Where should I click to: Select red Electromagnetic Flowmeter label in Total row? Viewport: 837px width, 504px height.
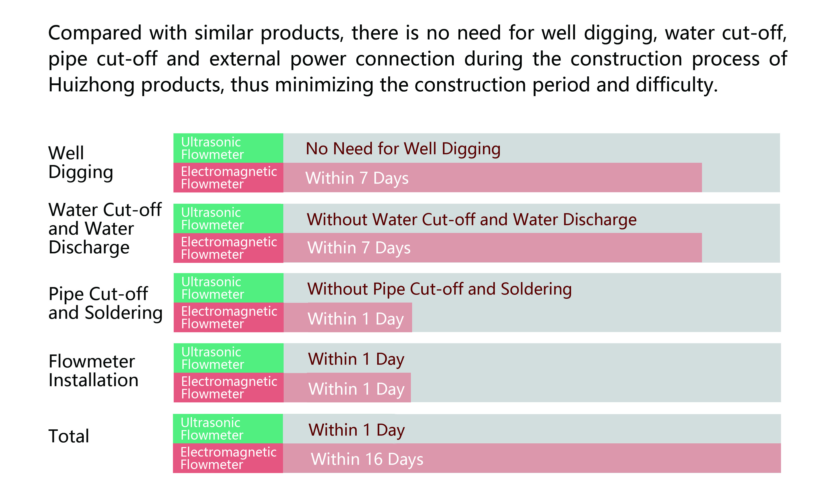click(x=228, y=458)
